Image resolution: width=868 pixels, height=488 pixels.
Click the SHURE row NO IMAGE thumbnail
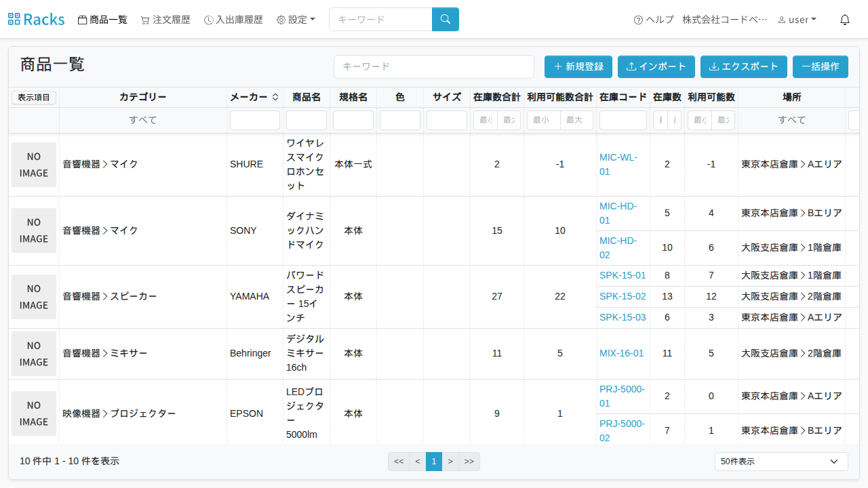pos(34,165)
